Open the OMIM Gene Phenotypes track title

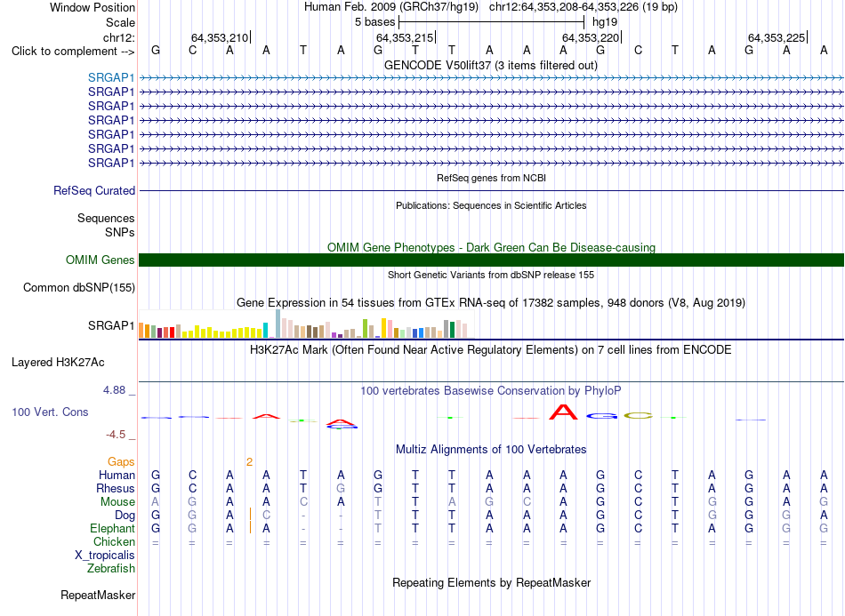(491, 248)
